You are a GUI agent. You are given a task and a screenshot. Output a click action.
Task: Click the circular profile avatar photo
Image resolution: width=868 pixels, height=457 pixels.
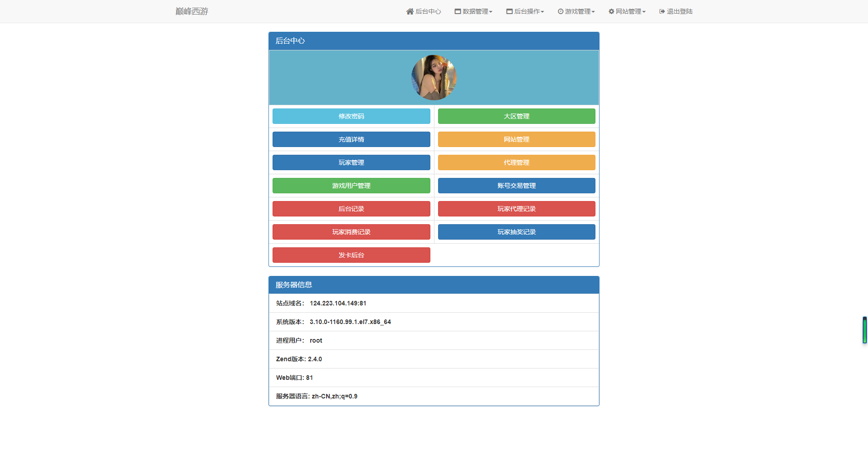434,78
